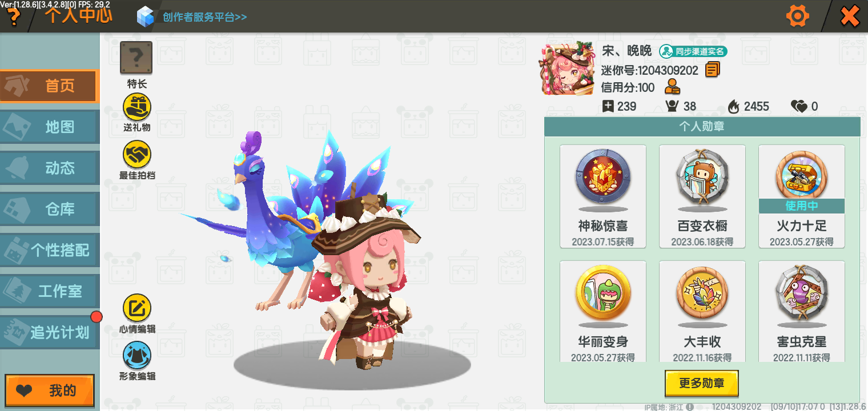Open the 仓库 sidebar tab
Viewport: 868px width, 411px height.
tap(50, 209)
